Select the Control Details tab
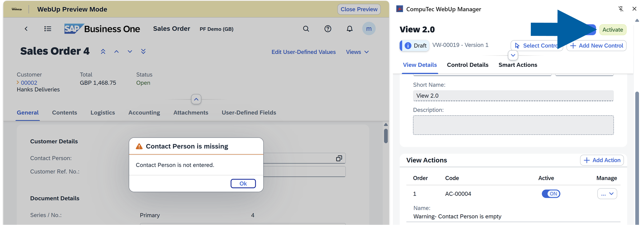This screenshot has height=225, width=644. [468, 65]
